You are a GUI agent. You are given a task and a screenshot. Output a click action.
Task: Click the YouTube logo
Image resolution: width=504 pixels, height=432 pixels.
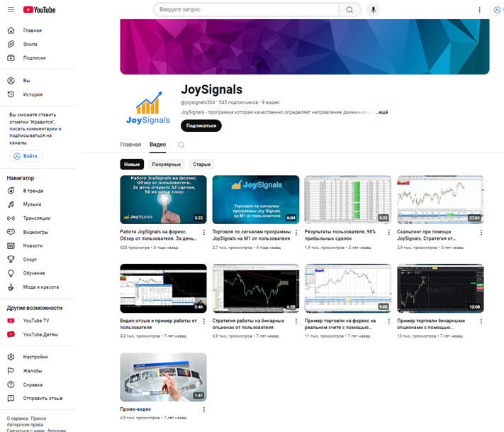[39, 10]
